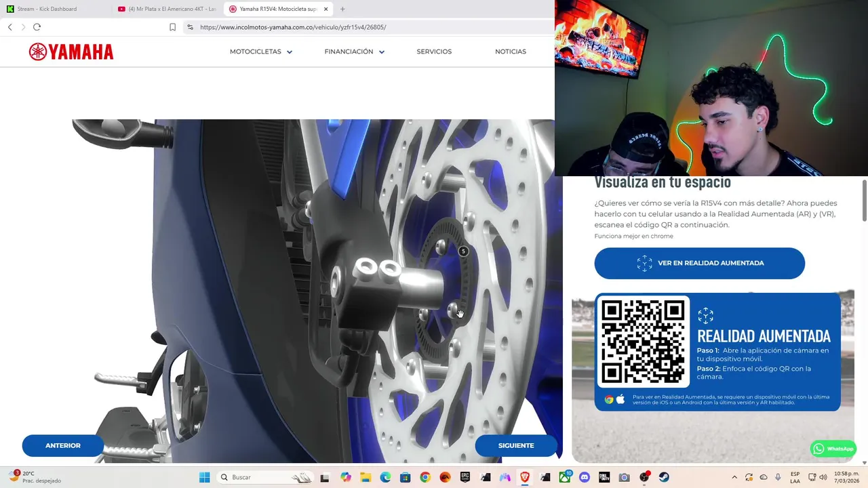Launch Copilot from the taskbar
The width and height of the screenshot is (868, 488).
tap(346, 477)
